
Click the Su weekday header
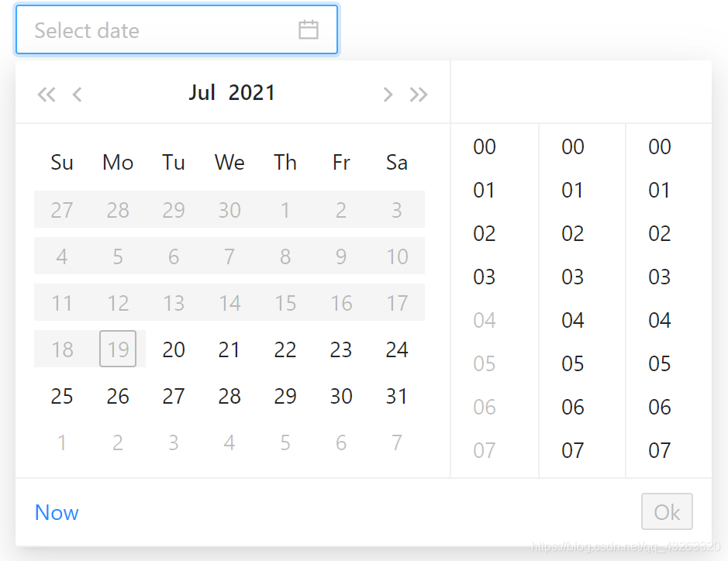[x=62, y=162]
